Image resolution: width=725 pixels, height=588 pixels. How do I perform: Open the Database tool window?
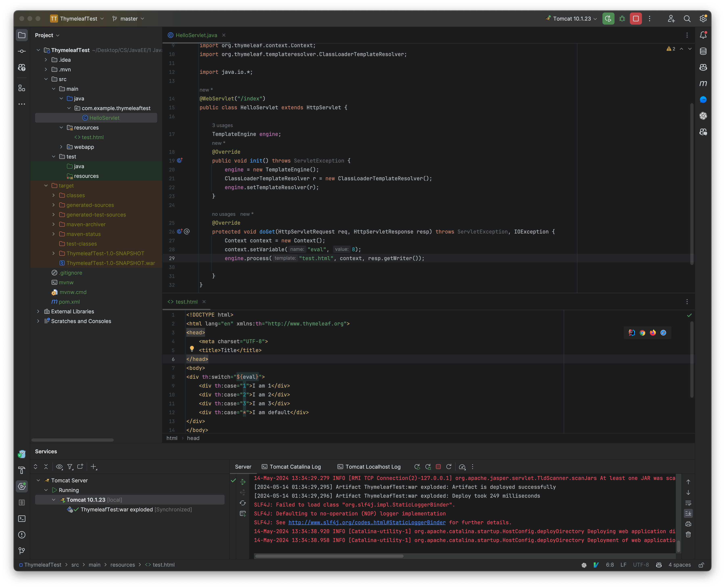[703, 51]
